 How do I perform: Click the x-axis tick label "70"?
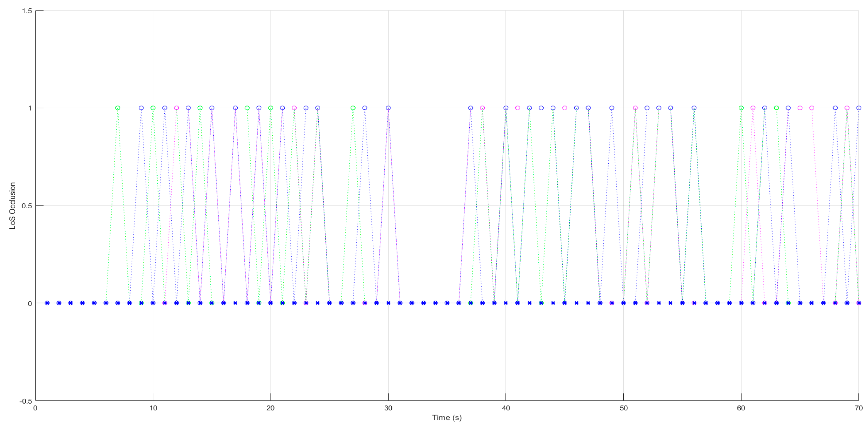(859, 408)
